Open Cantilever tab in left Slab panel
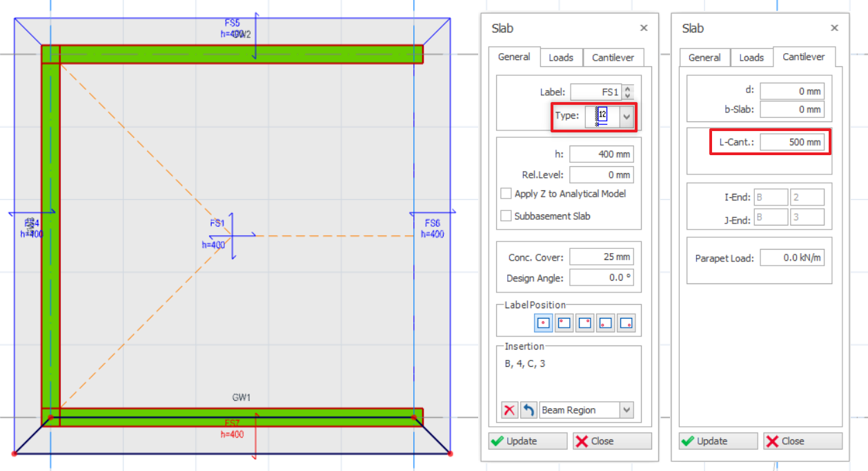 pos(613,58)
